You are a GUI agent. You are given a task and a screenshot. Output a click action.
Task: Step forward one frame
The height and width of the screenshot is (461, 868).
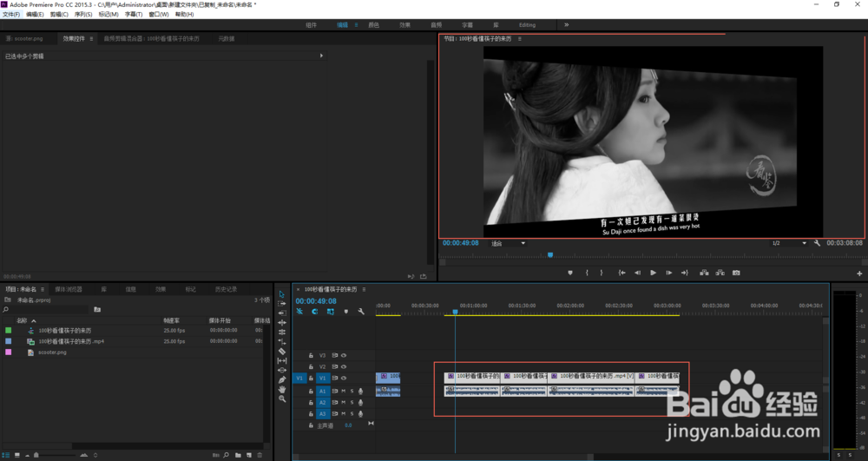coord(668,273)
